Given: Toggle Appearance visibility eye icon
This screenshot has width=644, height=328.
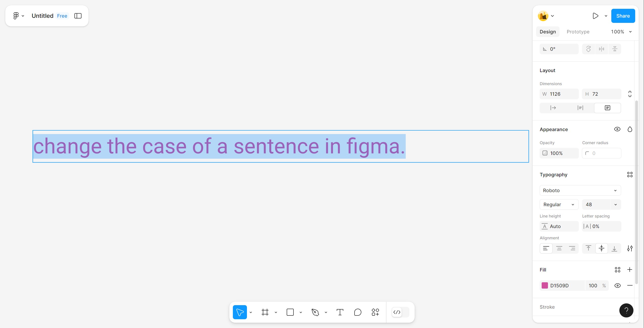Looking at the screenshot, I should click(617, 129).
